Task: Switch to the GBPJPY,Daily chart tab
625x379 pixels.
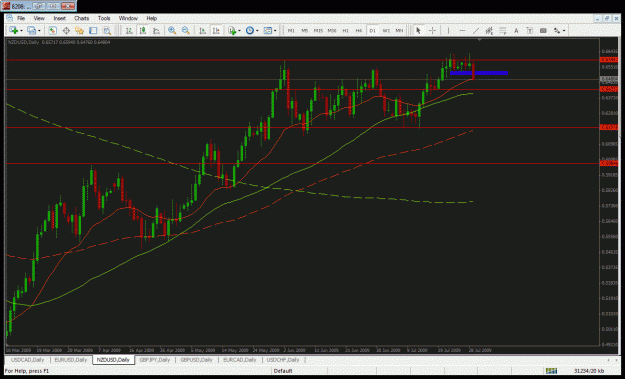Action: click(x=155, y=360)
